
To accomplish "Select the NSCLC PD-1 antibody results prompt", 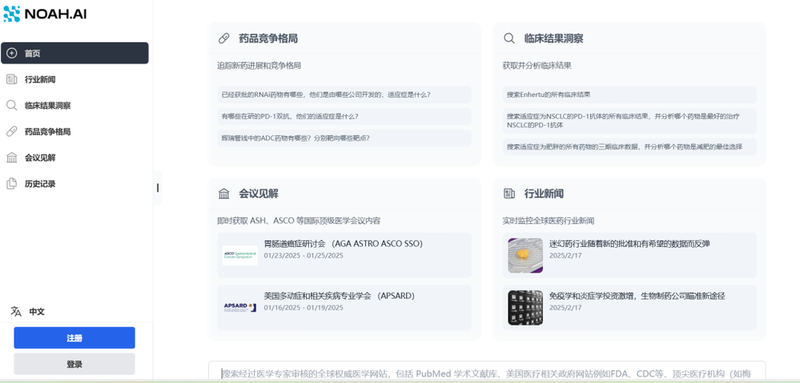I will 630,120.
